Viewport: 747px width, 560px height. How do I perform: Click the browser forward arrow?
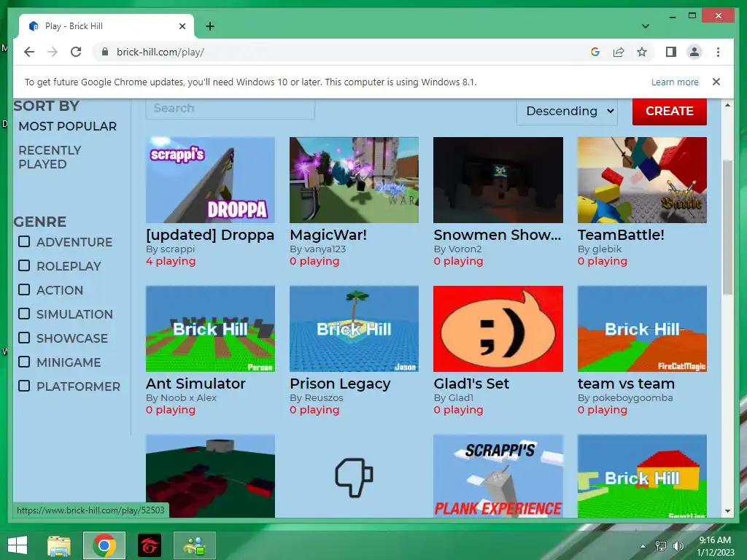(53, 52)
